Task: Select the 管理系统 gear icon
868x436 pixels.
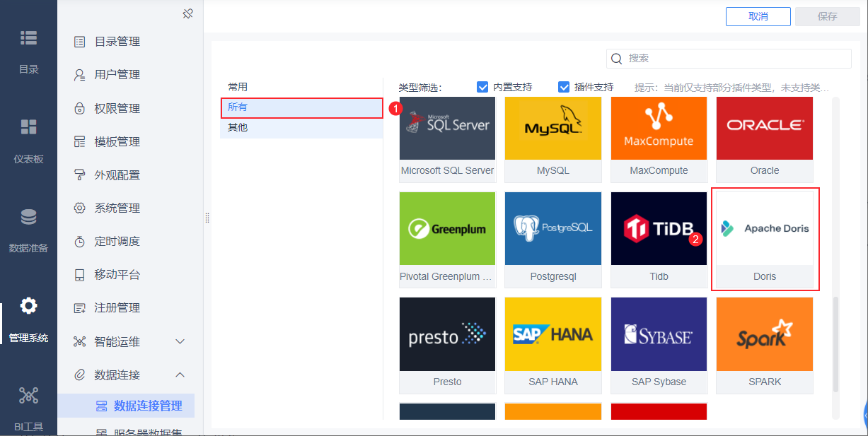Action: [28, 306]
